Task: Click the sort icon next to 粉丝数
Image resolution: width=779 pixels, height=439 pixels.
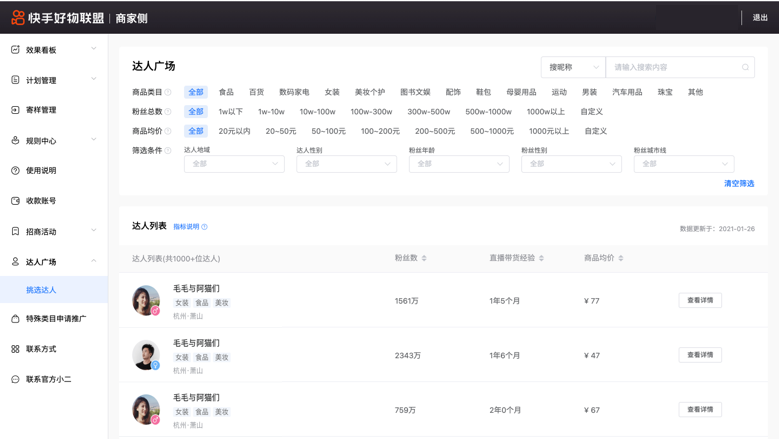Action: click(424, 258)
